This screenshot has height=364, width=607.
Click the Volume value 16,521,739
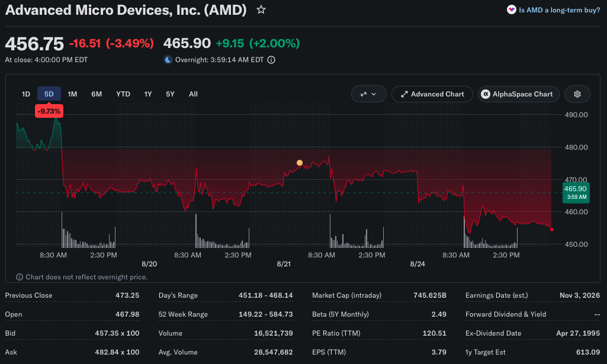coord(274,333)
